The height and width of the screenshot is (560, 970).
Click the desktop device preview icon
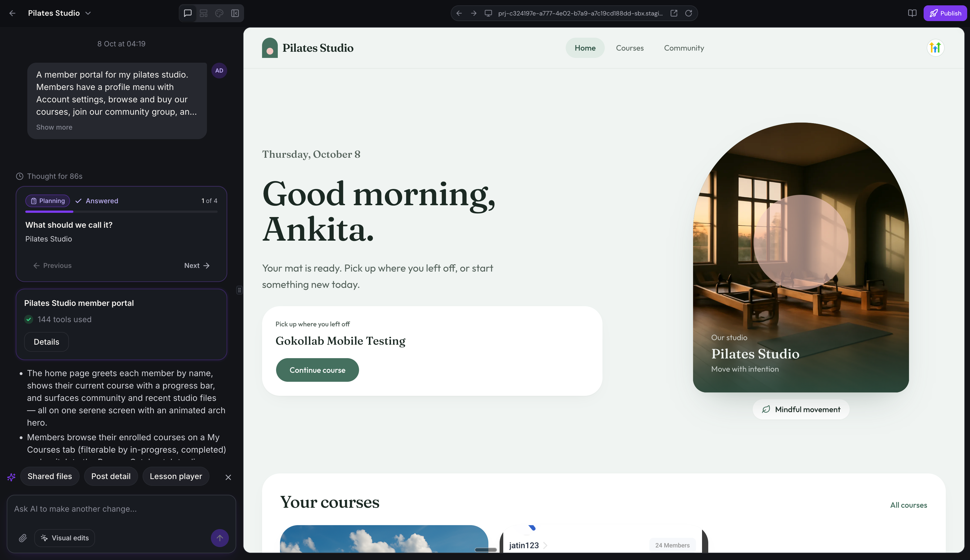tap(488, 13)
